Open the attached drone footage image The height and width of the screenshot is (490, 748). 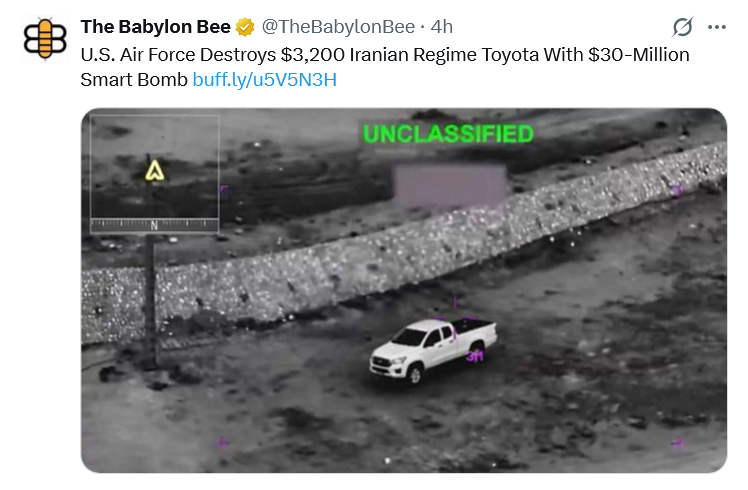[x=404, y=291]
